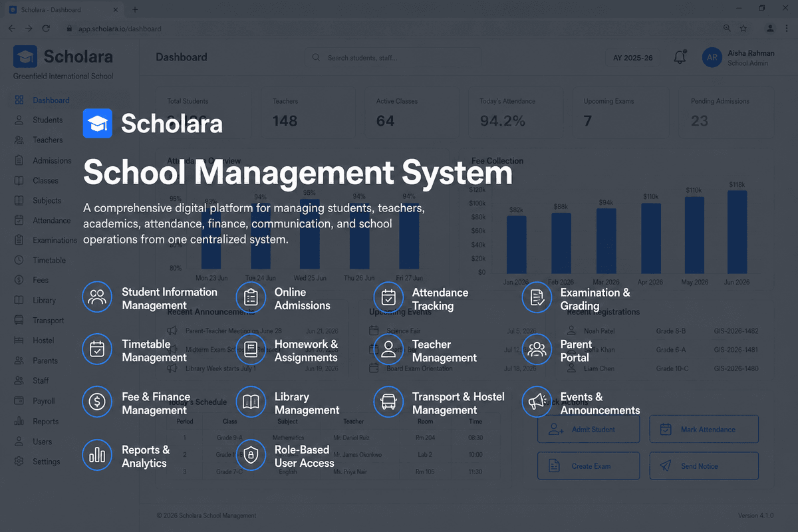
Task: Click the browser back arrow
Action: (11, 29)
